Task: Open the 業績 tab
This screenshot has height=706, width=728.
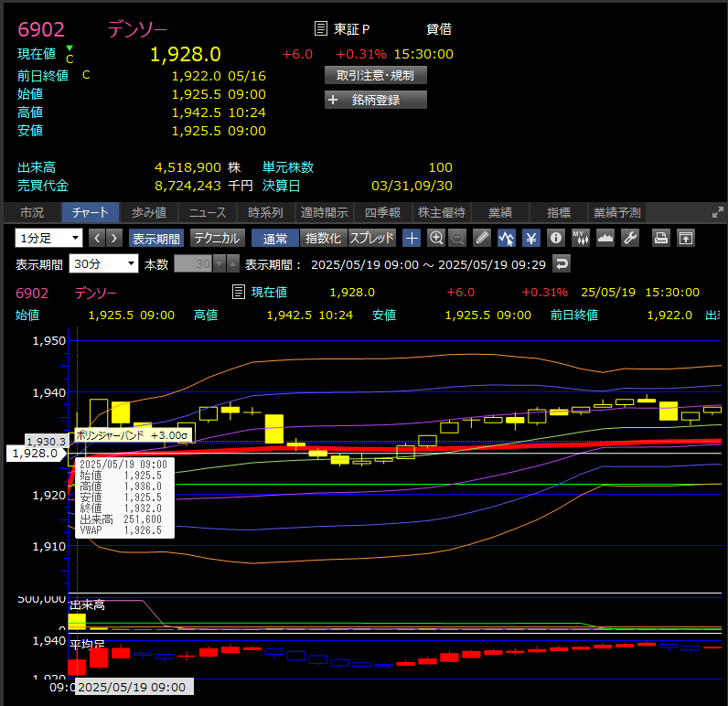Action: click(500, 212)
